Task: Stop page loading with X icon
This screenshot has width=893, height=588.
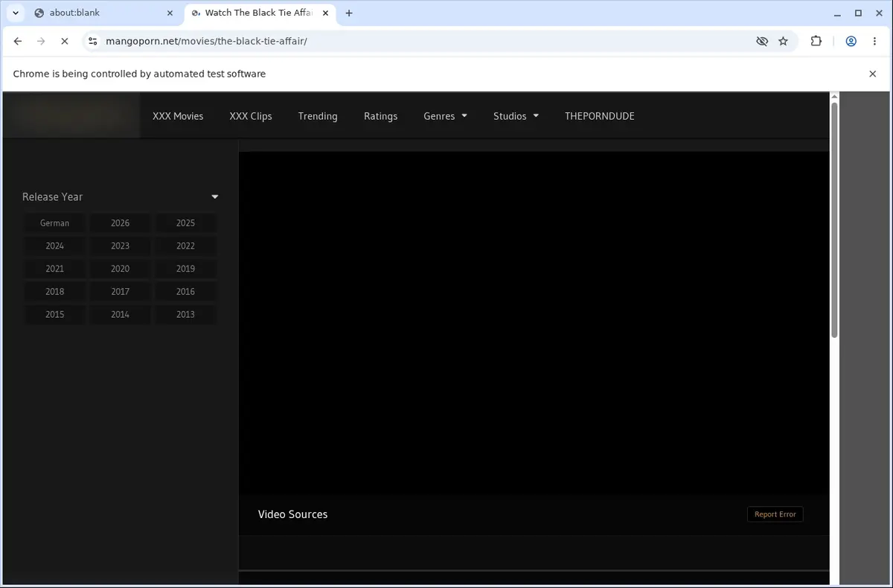Action: [x=64, y=42]
